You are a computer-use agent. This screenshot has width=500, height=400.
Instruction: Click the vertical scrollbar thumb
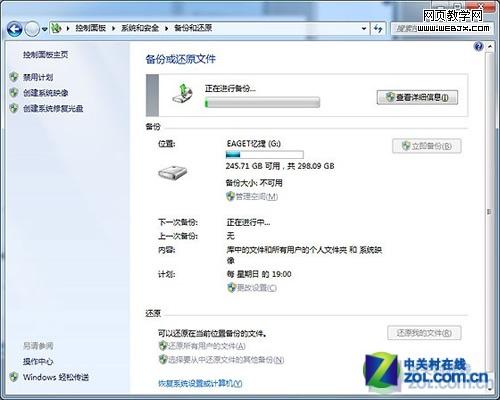(x=489, y=211)
